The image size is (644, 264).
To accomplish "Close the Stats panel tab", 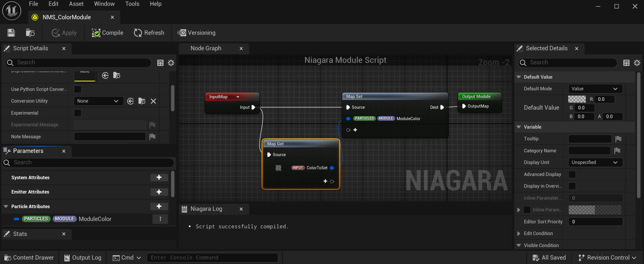I will (64, 234).
